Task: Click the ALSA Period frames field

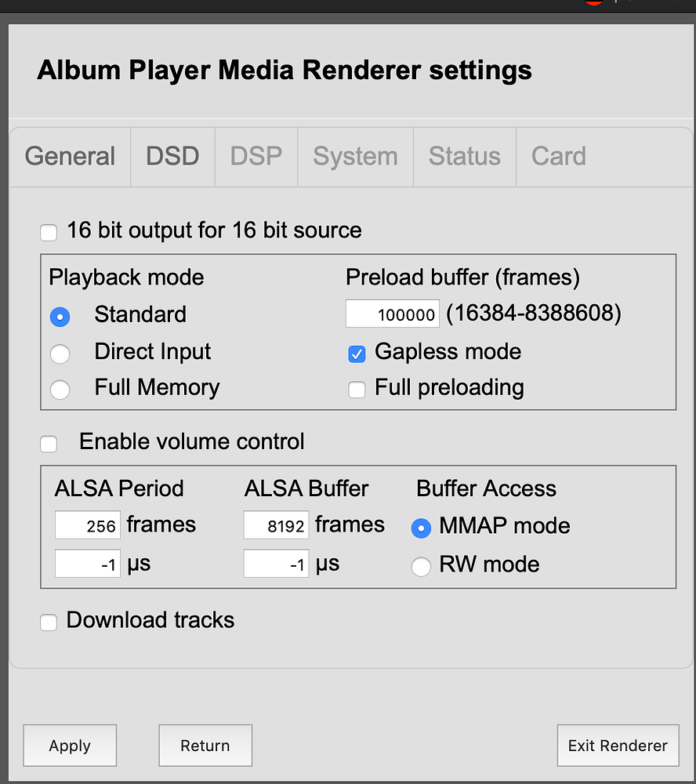Action: point(88,525)
